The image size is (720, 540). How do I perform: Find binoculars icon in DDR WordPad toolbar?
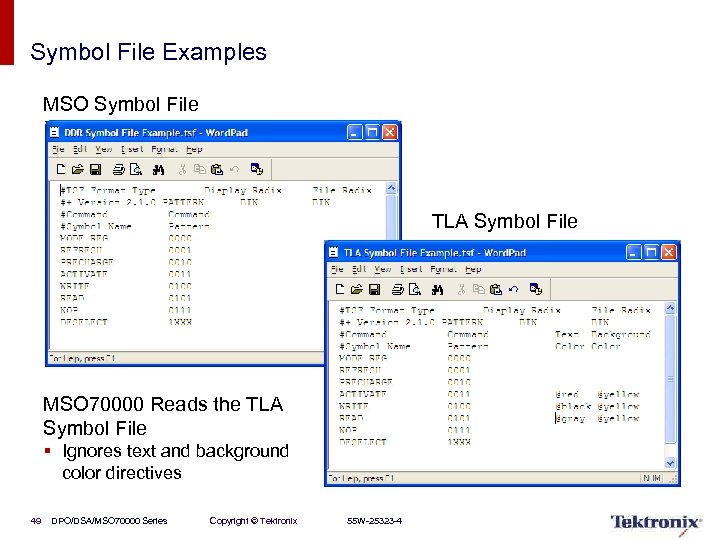click(158, 170)
